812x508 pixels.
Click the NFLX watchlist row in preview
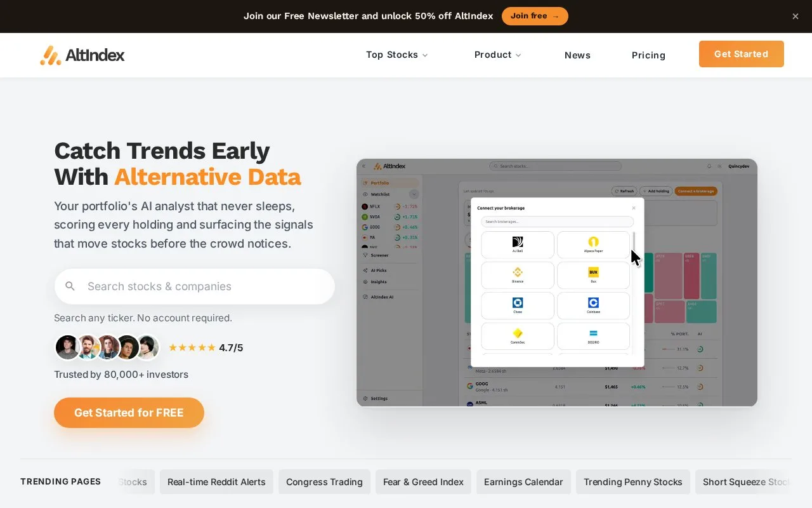(390, 206)
